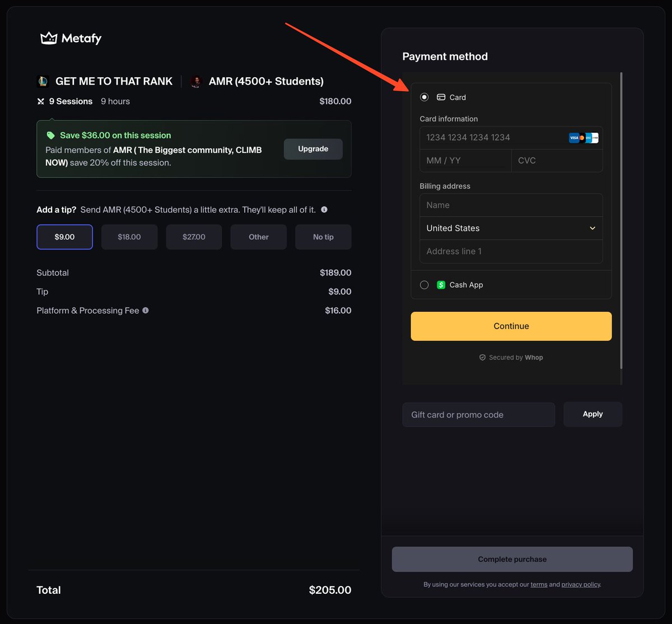Click the Subtotal $189.00 value
The width and height of the screenshot is (672, 624).
pyautogui.click(x=335, y=273)
